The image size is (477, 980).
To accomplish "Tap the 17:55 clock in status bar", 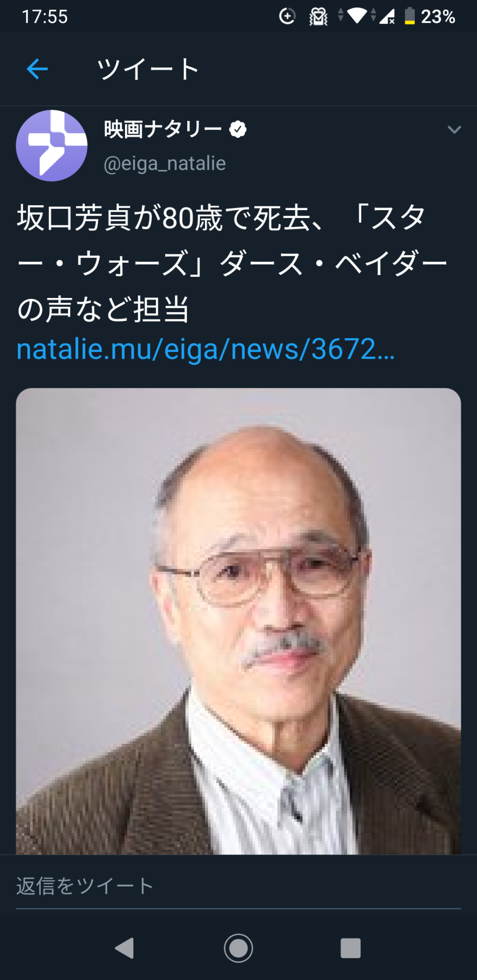I will pyautogui.click(x=45, y=17).
